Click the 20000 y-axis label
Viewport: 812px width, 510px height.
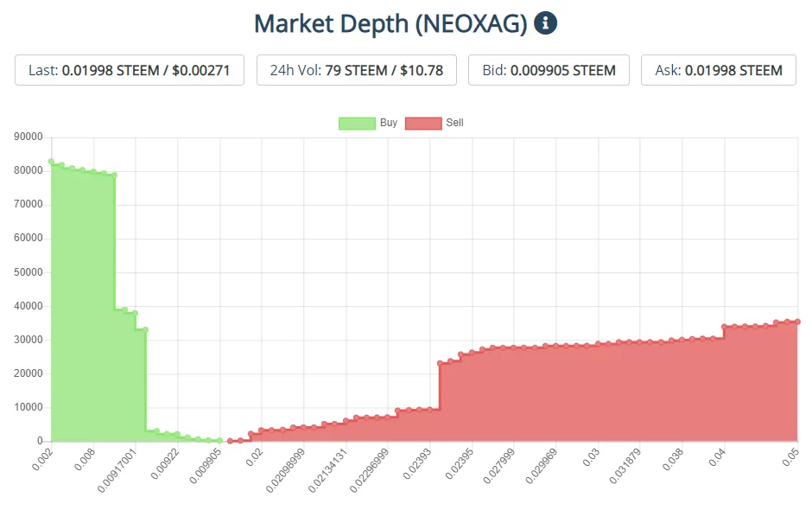pos(29,373)
